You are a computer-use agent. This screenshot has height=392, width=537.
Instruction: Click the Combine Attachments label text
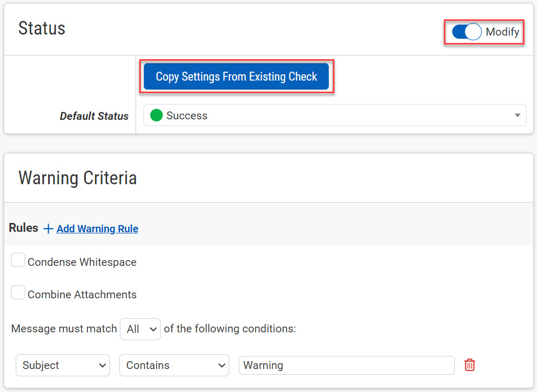click(82, 295)
